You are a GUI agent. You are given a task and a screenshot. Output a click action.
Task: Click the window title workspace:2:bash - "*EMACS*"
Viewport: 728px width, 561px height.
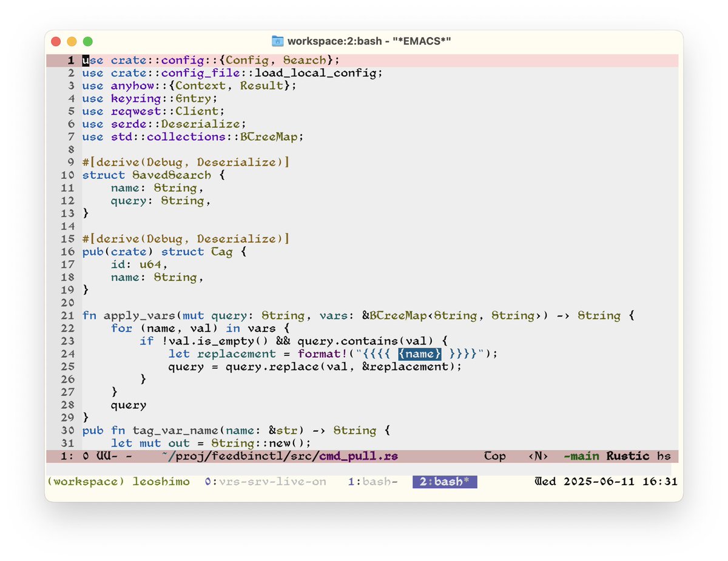pyautogui.click(x=369, y=41)
